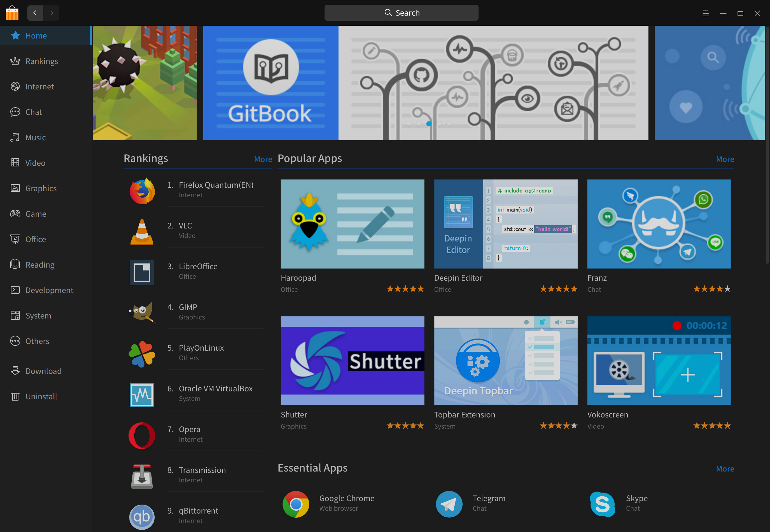Go back with the left arrow button
The width and height of the screenshot is (770, 532).
35,13
